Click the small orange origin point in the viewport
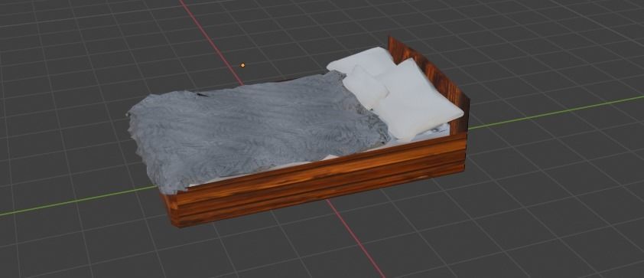The image size is (644, 278). click(242, 65)
